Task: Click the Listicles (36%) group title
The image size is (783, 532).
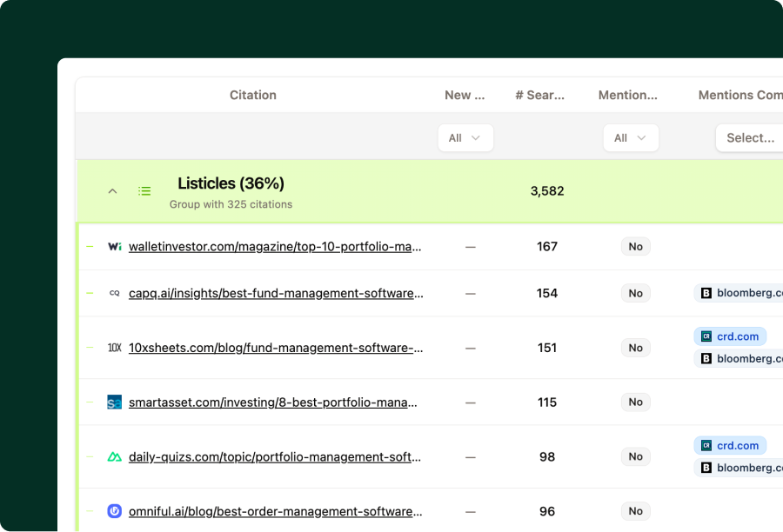Action: (x=231, y=183)
